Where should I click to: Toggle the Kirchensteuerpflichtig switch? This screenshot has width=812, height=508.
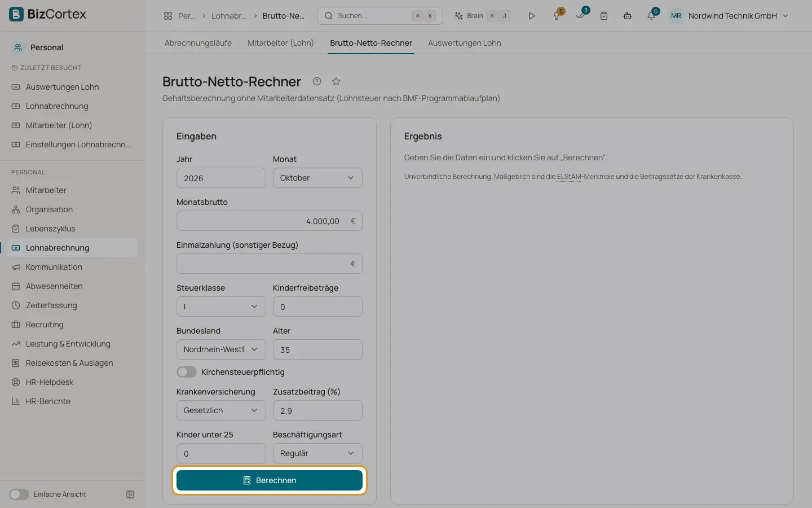tap(187, 372)
